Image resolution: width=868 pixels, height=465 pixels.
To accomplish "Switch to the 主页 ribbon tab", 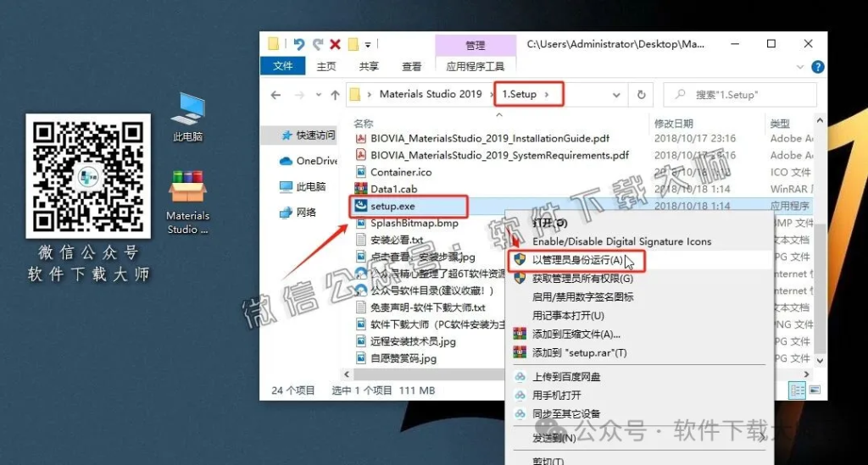I will pyautogui.click(x=326, y=66).
